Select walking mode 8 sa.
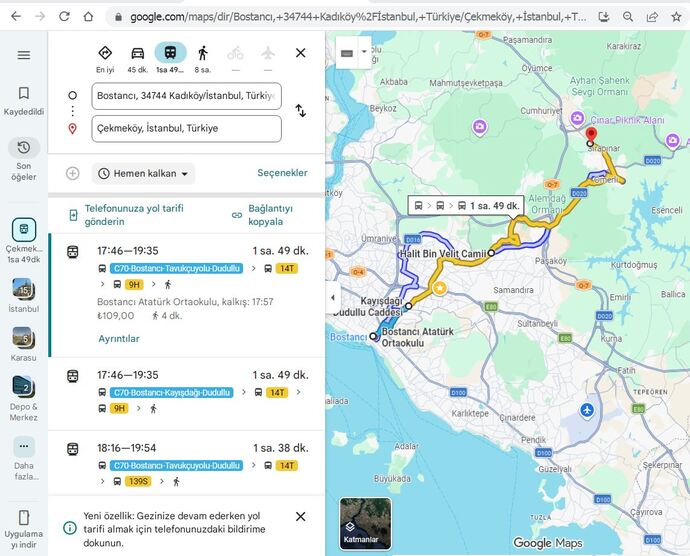The image size is (690, 556). (x=203, y=59)
